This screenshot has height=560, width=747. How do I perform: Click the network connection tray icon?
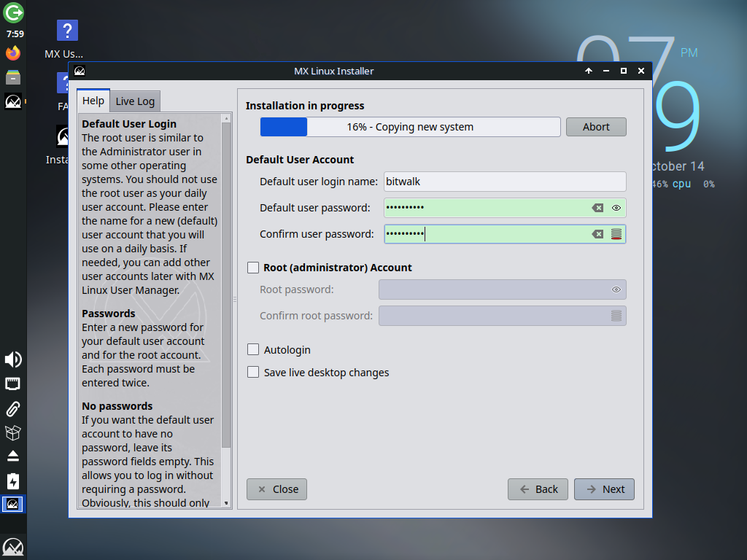pos(13,384)
